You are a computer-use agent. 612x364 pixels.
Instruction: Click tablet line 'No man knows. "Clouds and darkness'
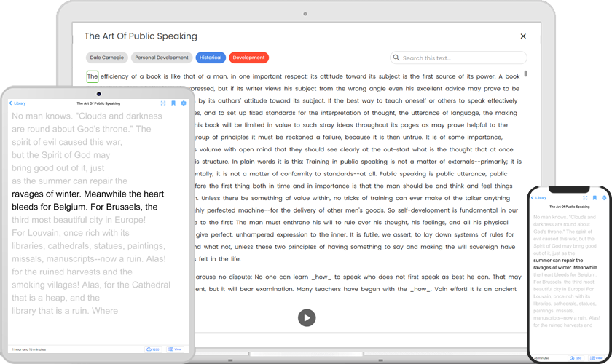pyautogui.click(x=87, y=116)
